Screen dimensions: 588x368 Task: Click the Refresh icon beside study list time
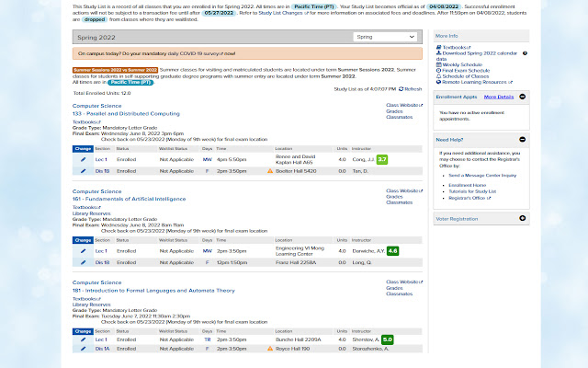click(x=399, y=89)
